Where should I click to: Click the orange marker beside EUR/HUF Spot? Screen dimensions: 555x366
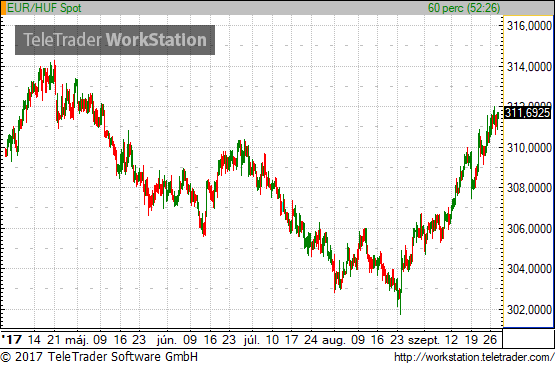[3, 8]
